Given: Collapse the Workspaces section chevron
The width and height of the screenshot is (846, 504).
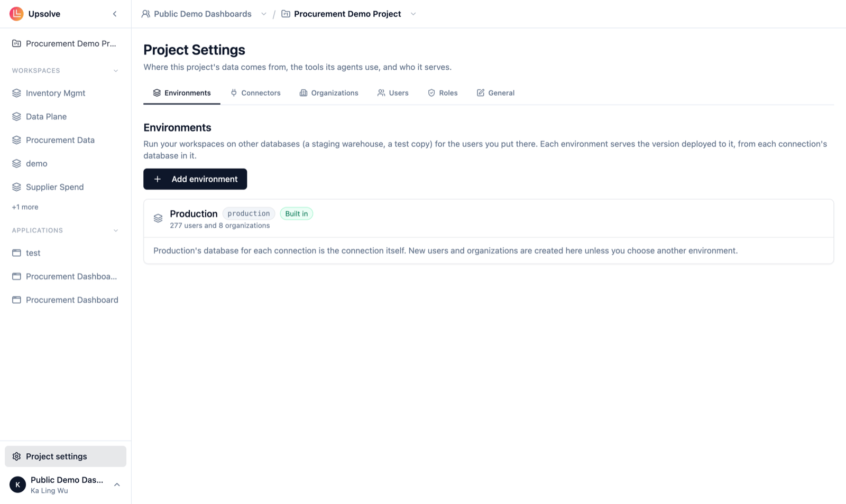Looking at the screenshot, I should [116, 71].
